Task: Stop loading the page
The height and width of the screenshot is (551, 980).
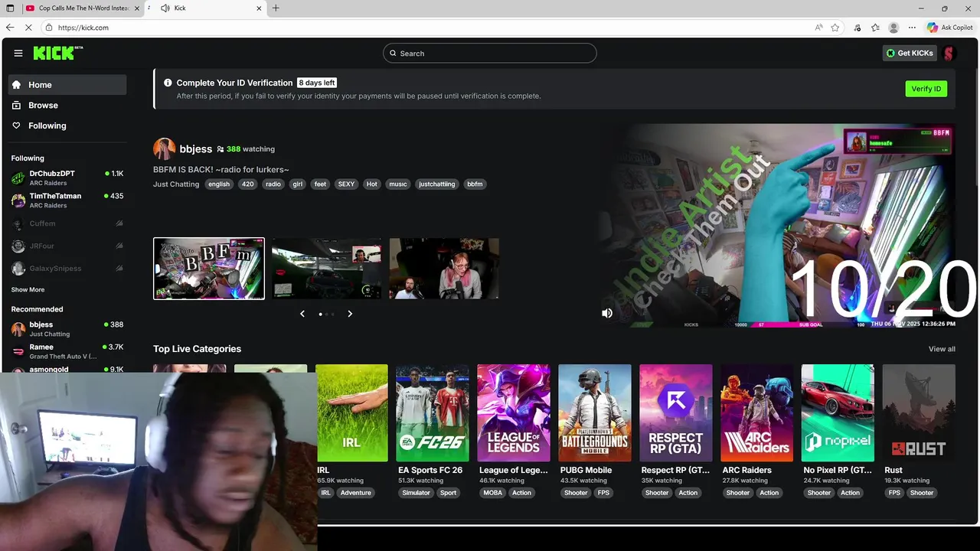Action: [29, 28]
